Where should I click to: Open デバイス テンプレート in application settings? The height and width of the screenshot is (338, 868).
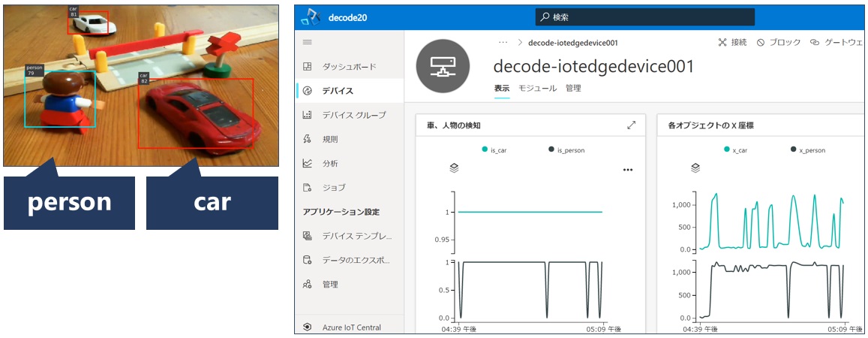click(x=350, y=236)
